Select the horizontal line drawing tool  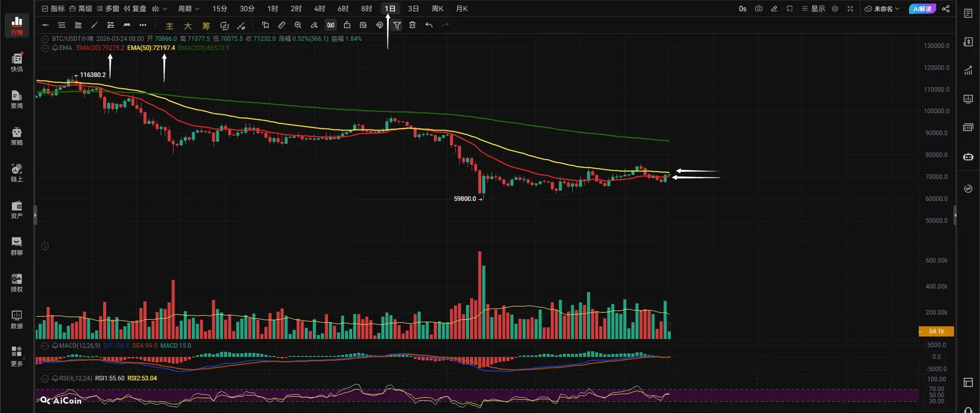pos(45,25)
